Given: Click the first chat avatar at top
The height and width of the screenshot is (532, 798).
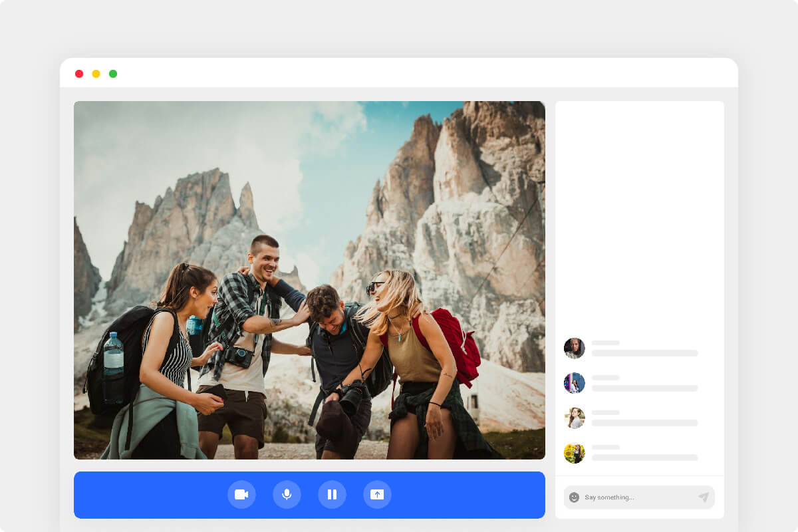Looking at the screenshot, I should click(575, 348).
